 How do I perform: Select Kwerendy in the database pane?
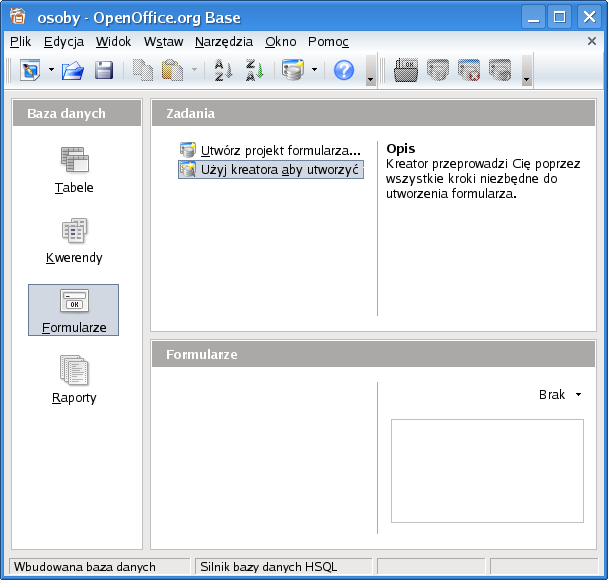coord(74,241)
